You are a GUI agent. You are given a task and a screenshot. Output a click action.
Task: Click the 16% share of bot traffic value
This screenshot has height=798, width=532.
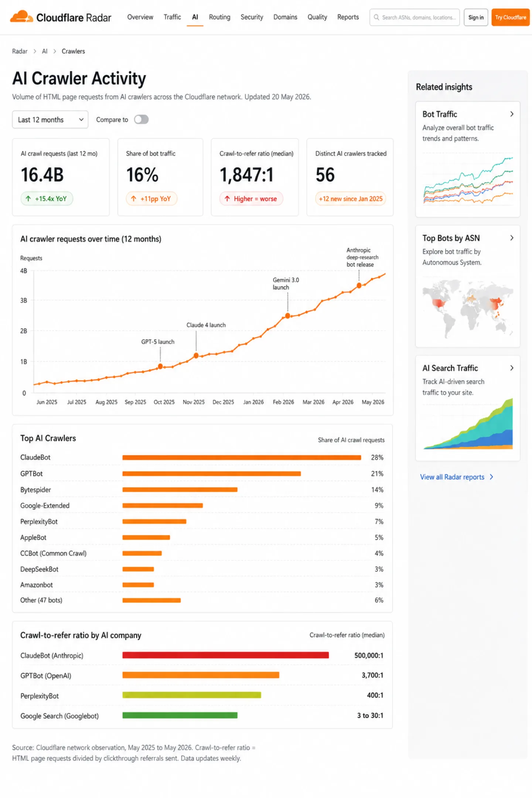(142, 175)
